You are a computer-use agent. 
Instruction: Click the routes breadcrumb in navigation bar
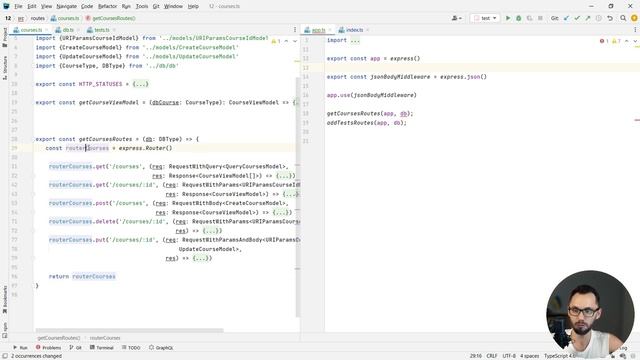click(x=38, y=18)
